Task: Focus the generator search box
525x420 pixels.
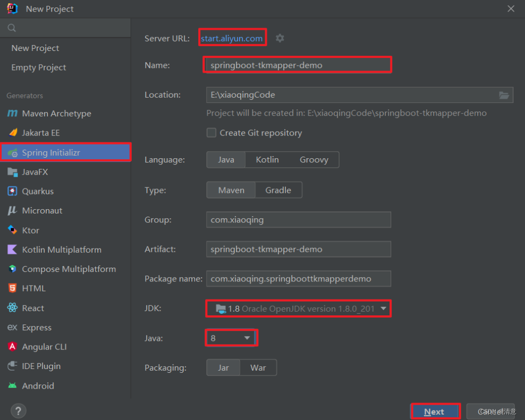Action: [x=65, y=28]
